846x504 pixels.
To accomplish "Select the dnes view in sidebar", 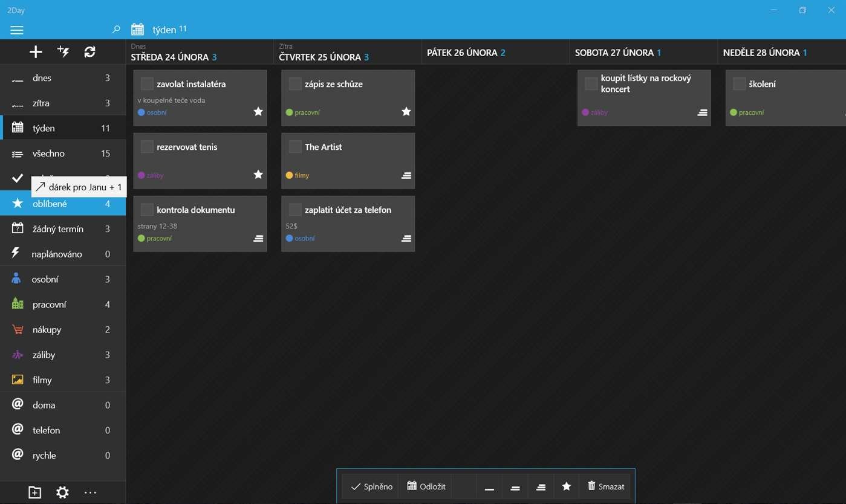I will (63, 78).
